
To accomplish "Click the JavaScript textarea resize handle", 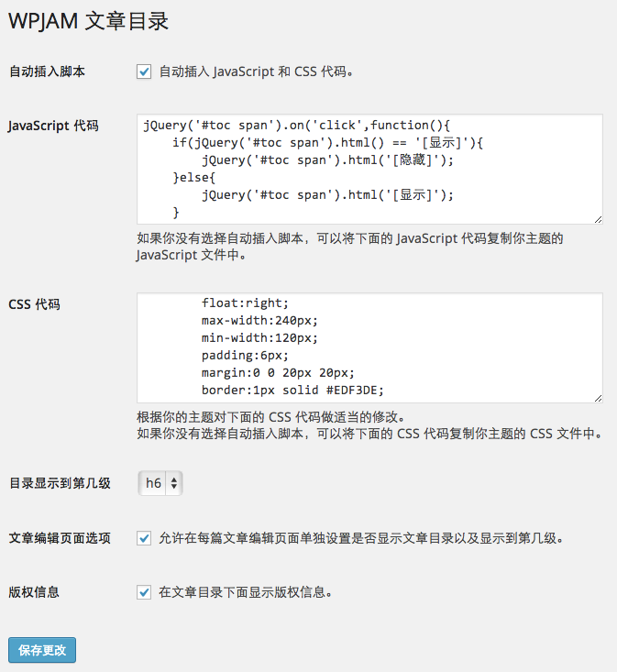I will [x=598, y=219].
